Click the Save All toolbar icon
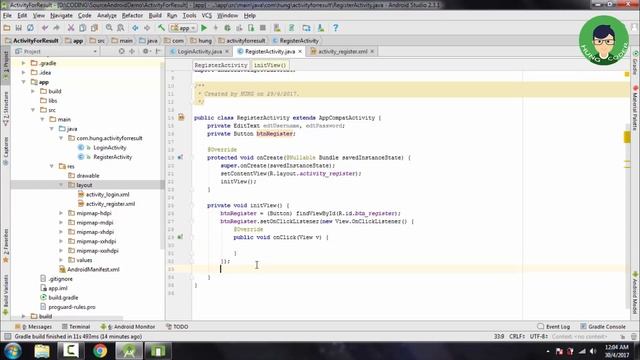640x360 pixels. point(18,28)
